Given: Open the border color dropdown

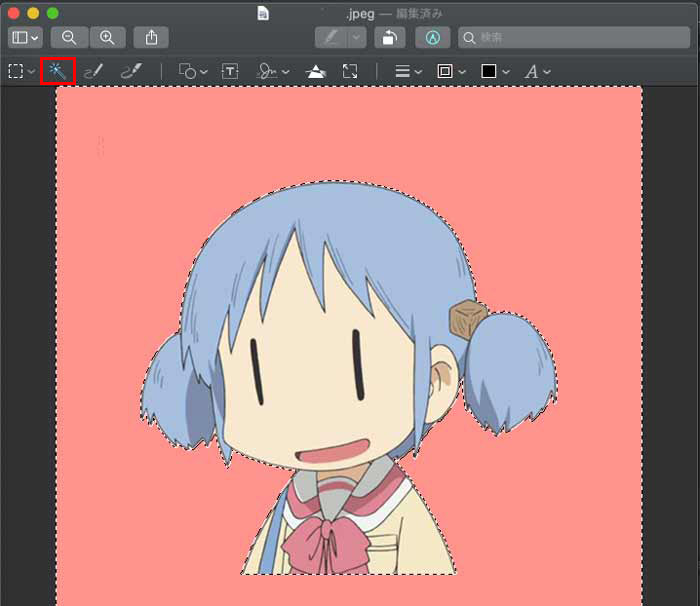Looking at the screenshot, I should 451,71.
